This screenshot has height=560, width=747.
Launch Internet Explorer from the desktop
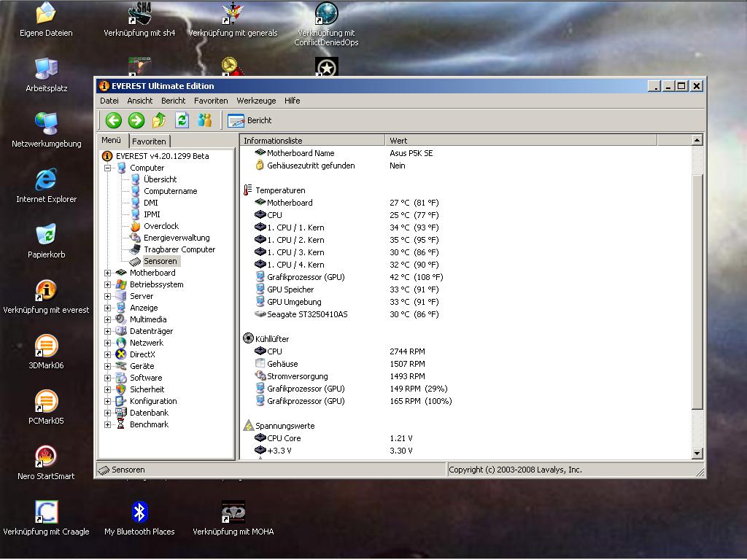pos(46,186)
